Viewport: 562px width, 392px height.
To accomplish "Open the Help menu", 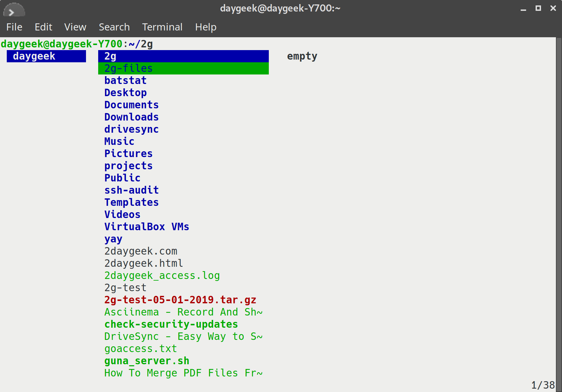I will [206, 27].
